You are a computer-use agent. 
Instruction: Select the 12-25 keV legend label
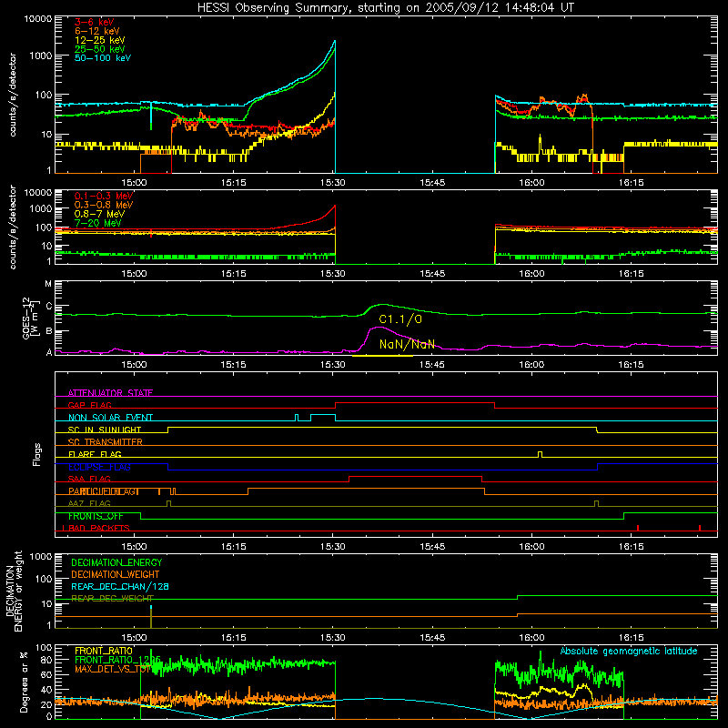[x=99, y=40]
